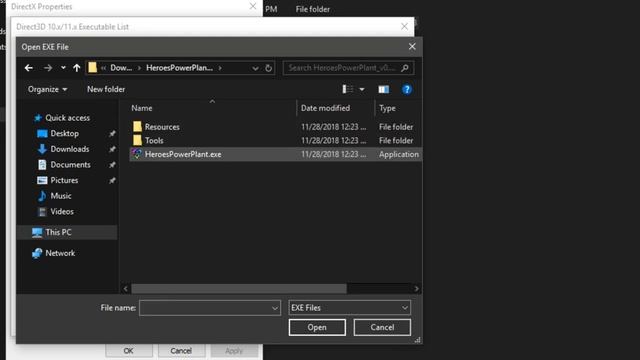Screen dimensions: 640x360
Task: Click the scrollbar left arrow
Action: click(x=125, y=289)
